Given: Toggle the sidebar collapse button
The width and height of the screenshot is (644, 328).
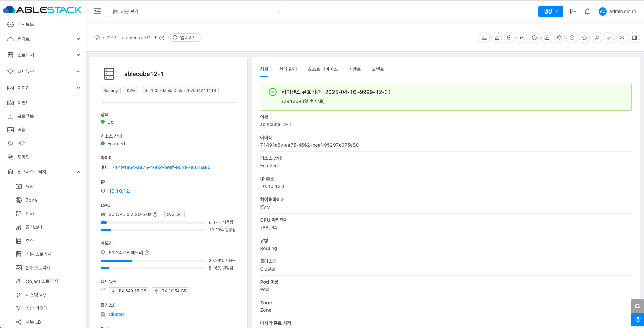Looking at the screenshot, I should click(98, 11).
